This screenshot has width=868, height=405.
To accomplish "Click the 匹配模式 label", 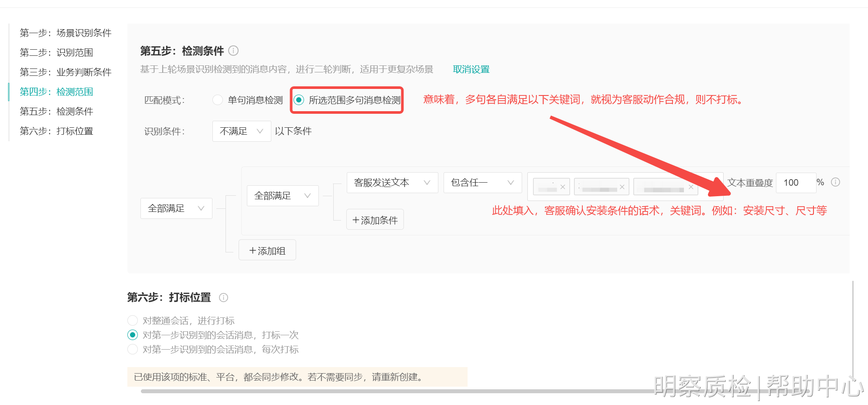I will point(164,100).
